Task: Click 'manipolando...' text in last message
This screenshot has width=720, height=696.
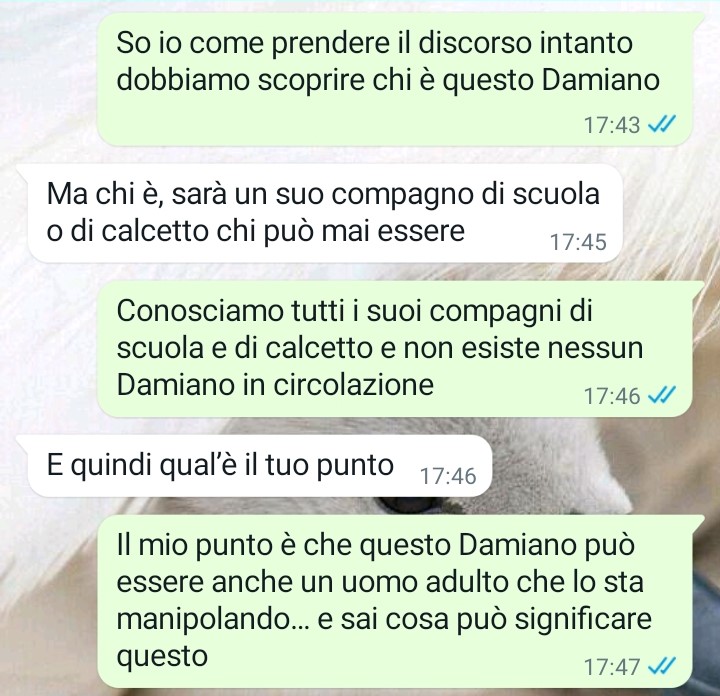Action: [x=213, y=620]
